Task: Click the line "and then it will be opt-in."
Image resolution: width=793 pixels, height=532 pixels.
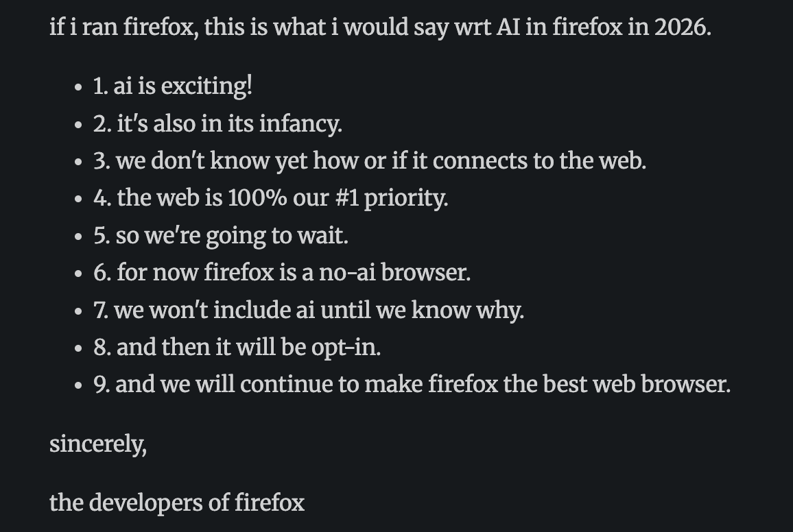Action: 237,347
